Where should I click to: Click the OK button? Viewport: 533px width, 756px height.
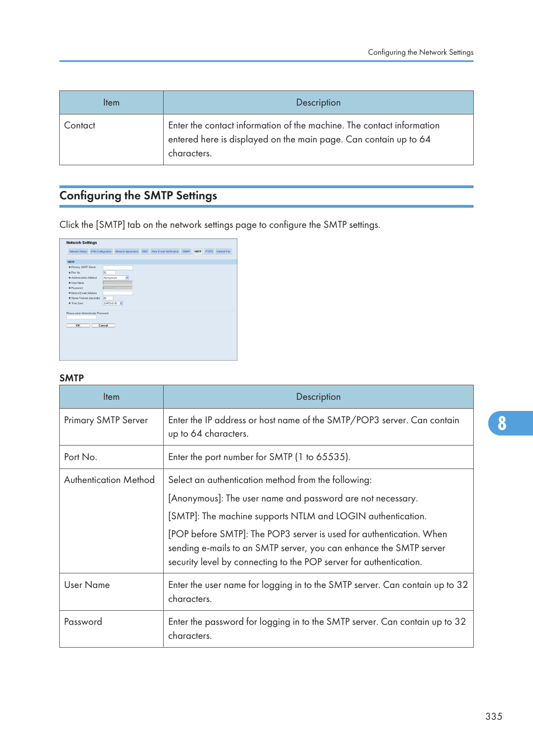pyautogui.click(x=78, y=326)
